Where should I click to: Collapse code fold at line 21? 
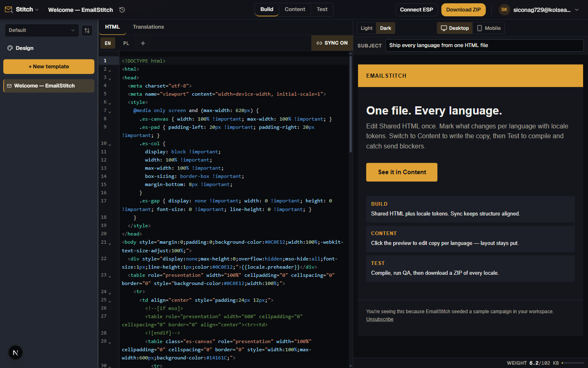[110, 244]
